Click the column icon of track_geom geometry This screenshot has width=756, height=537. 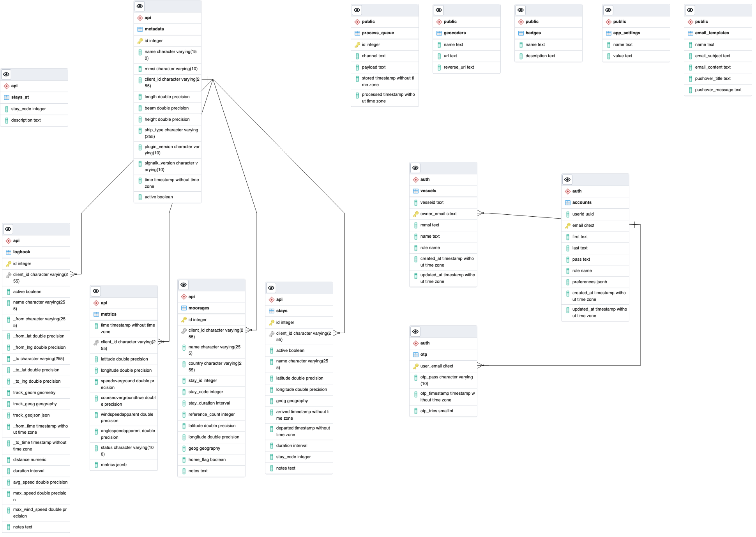point(9,393)
